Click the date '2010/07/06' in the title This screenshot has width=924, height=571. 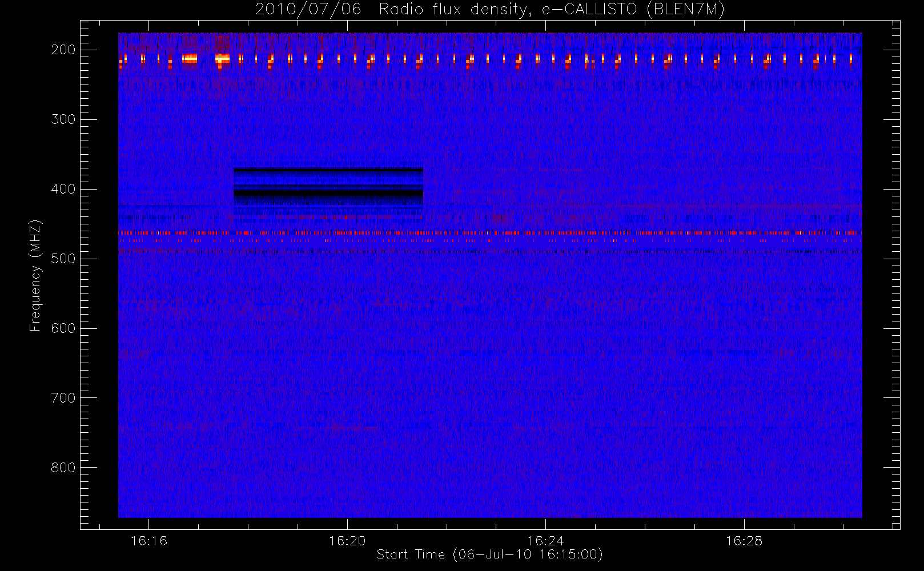point(308,10)
